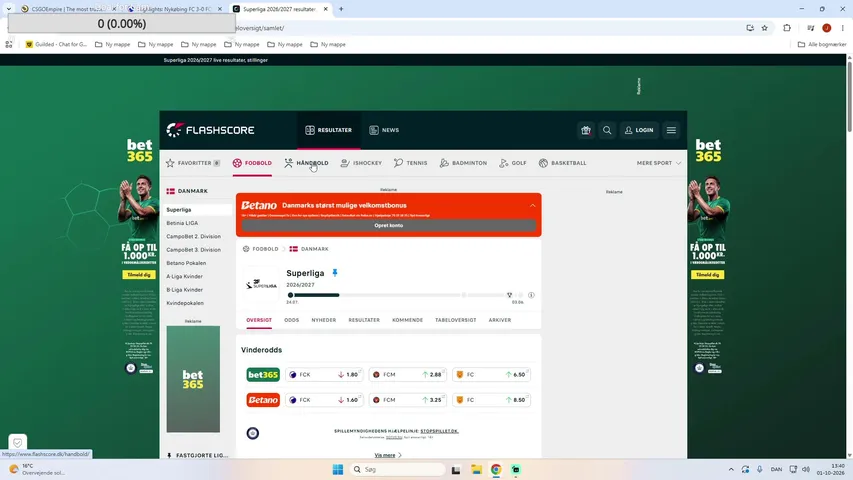Viewport: 853px width, 480px height.
Task: Click the Vis mere expander
Action: [x=388, y=455]
